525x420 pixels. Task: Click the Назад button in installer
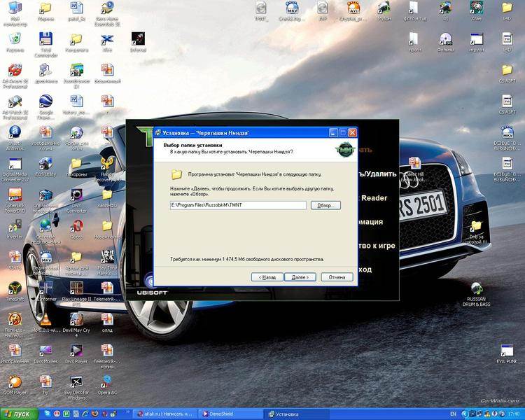coord(267,277)
